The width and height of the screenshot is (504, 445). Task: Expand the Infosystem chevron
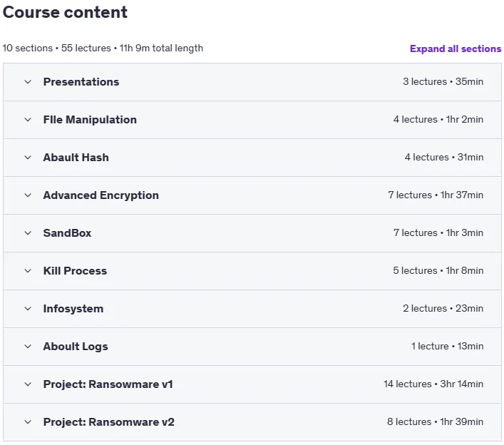pos(28,309)
